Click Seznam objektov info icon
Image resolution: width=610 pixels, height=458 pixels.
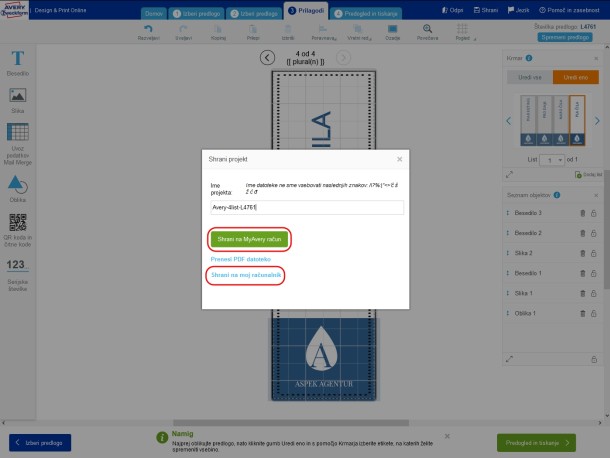click(557, 195)
